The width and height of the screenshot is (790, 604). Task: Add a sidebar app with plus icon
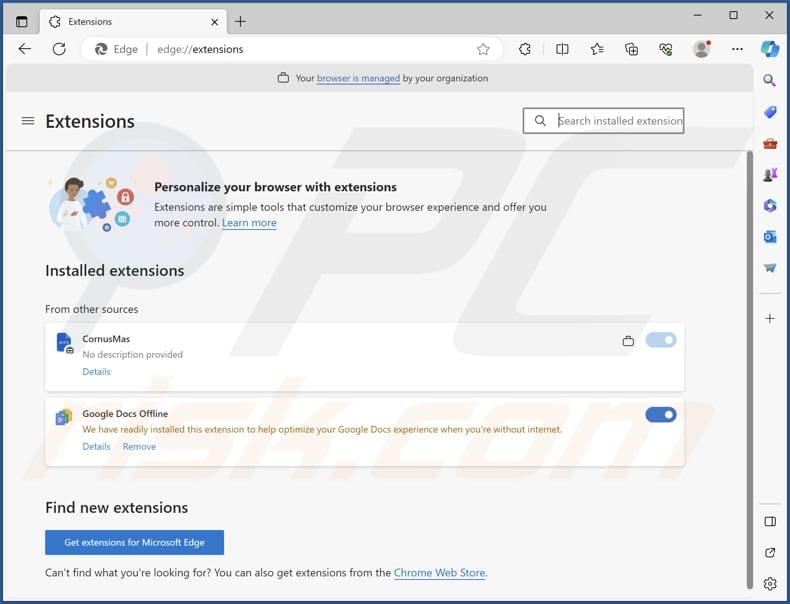click(770, 318)
